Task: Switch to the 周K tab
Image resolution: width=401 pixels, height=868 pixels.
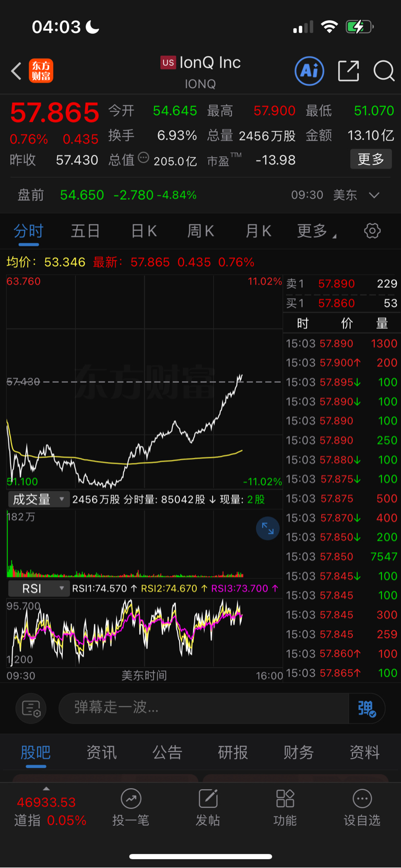Action: [x=200, y=231]
